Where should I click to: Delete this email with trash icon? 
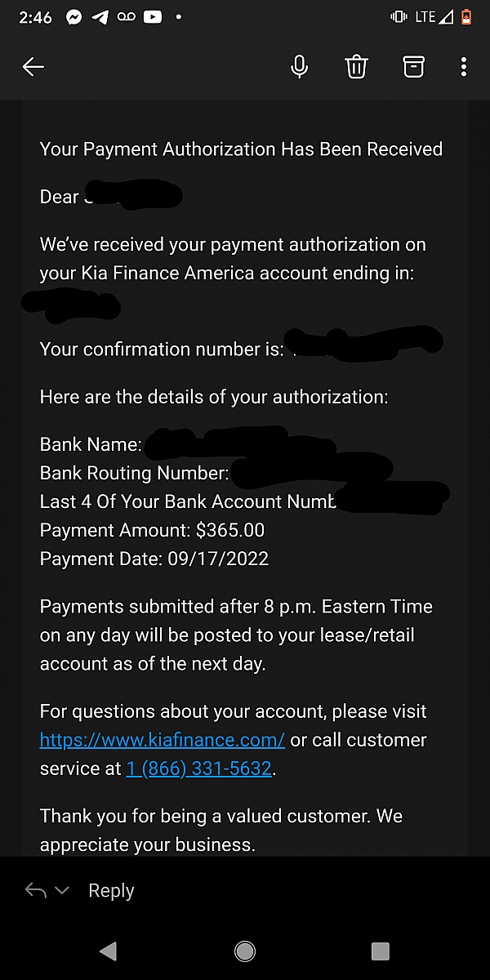(x=356, y=67)
